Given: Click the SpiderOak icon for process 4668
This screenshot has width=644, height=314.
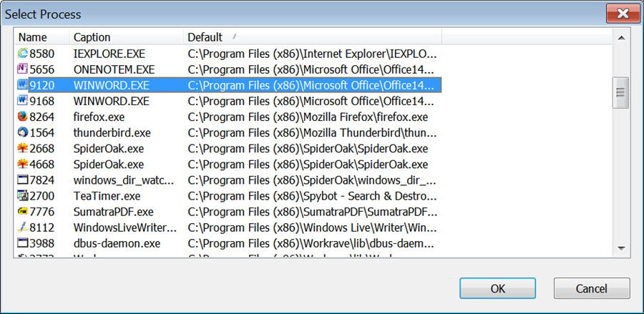Looking at the screenshot, I should pyautogui.click(x=23, y=165).
